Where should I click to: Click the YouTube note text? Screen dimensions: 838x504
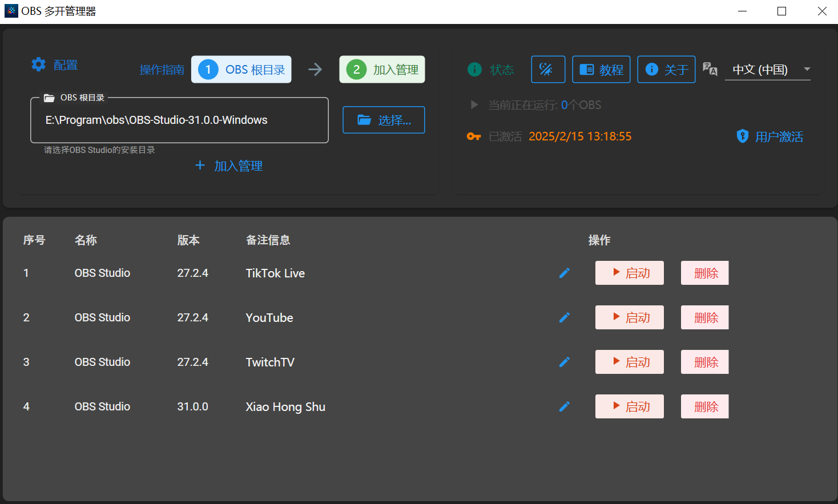coord(269,317)
